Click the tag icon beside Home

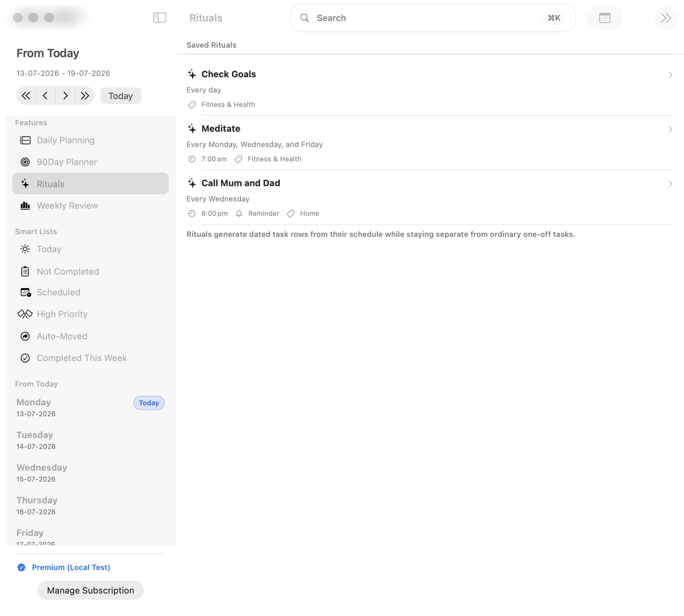point(291,213)
